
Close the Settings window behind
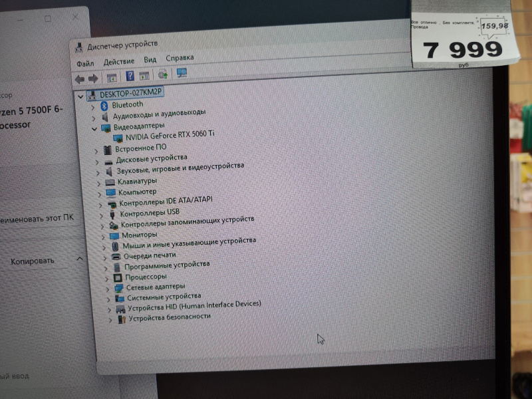(x=75, y=17)
